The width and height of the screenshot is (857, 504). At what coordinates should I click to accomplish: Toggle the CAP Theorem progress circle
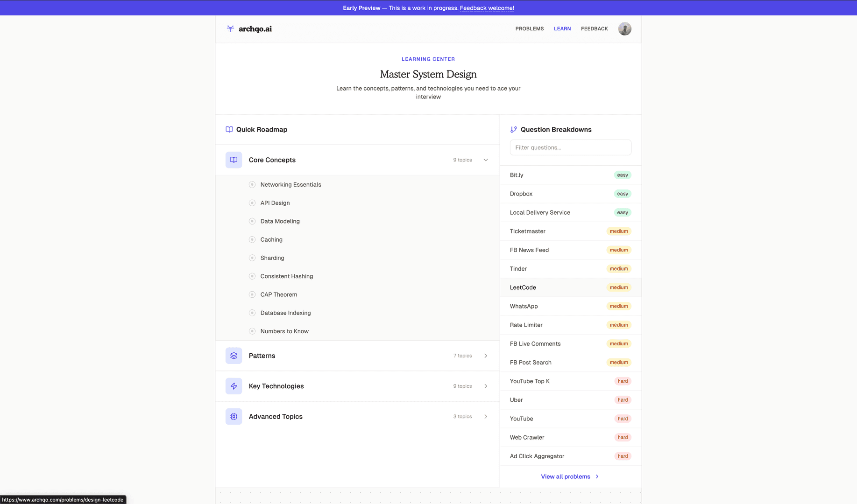tap(252, 294)
